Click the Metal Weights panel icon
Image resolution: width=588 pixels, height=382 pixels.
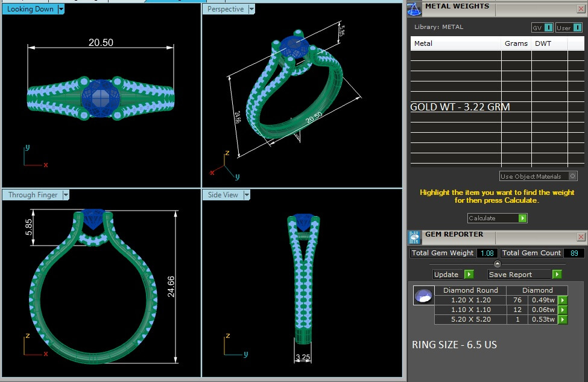pyautogui.click(x=414, y=8)
